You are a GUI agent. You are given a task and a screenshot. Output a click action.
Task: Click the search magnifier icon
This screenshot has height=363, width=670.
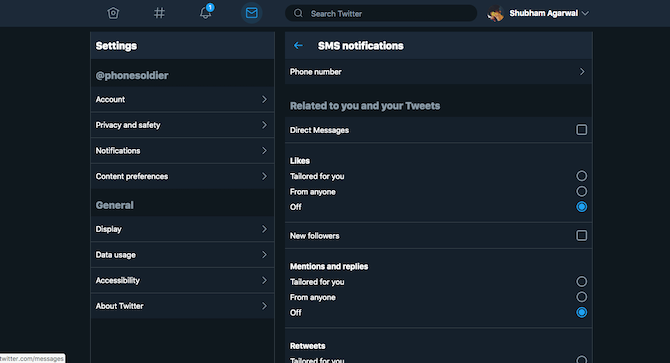[x=298, y=13]
